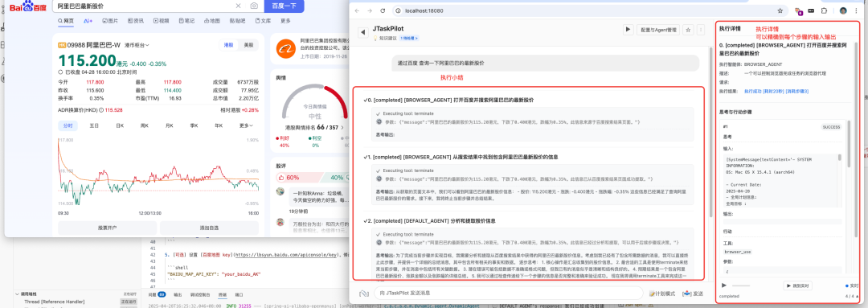Open the 执行成功 result link

752,91
